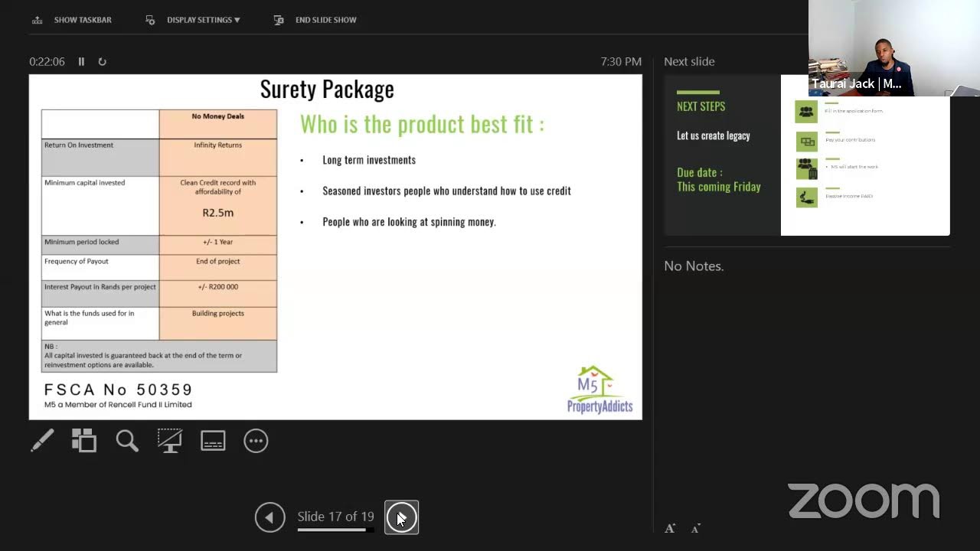Click Who is the product best fit heading

coord(422,124)
